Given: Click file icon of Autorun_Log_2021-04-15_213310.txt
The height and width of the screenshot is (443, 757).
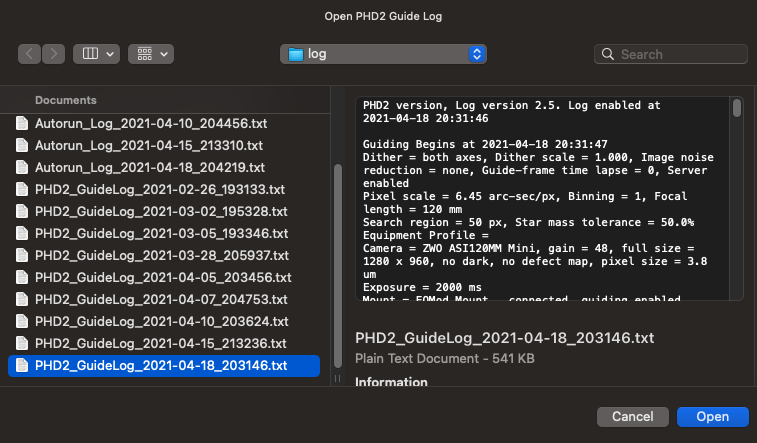Looking at the screenshot, I should pos(22,145).
